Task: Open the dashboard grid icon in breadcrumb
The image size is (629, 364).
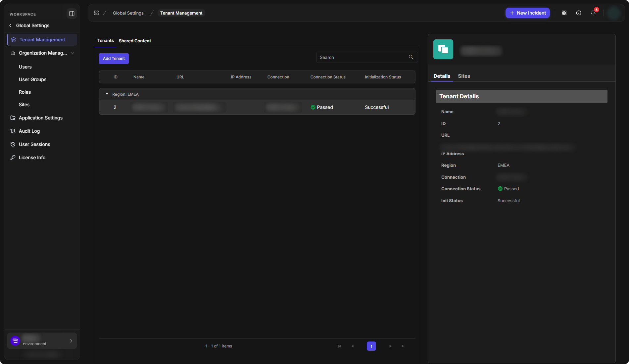Action: tap(96, 13)
